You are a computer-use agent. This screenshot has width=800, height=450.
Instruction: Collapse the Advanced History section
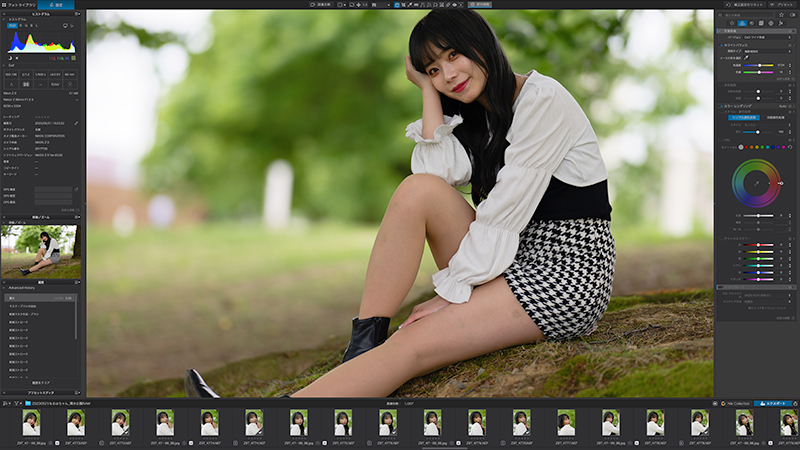(x=4, y=288)
